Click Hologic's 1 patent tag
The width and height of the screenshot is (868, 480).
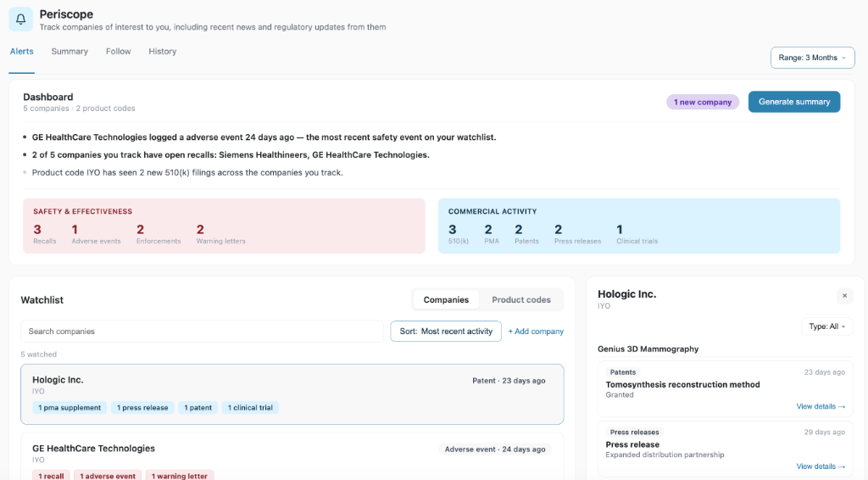(198, 407)
